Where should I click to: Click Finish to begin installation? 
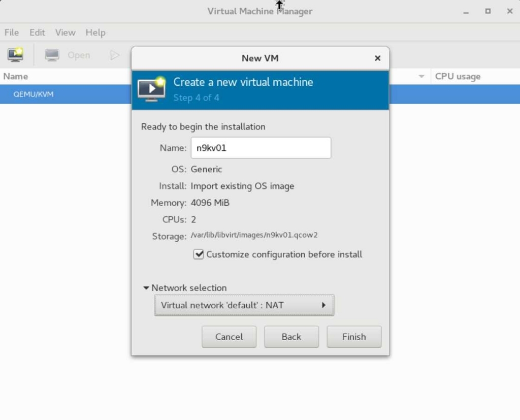tap(354, 337)
